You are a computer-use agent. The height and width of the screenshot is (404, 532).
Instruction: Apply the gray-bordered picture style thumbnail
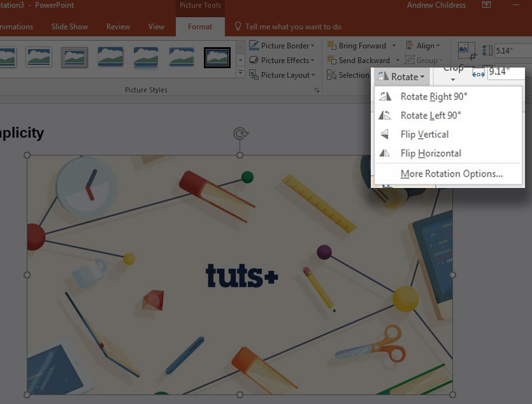pyautogui.click(x=75, y=57)
